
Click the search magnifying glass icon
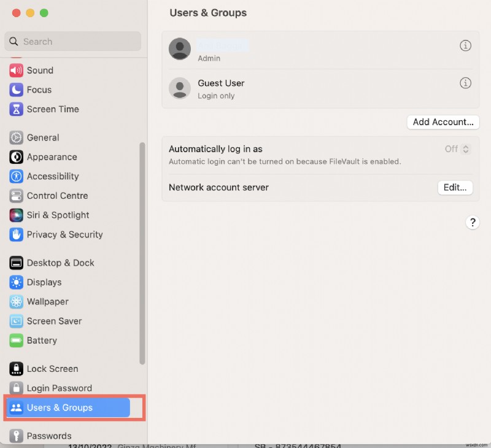tap(14, 41)
